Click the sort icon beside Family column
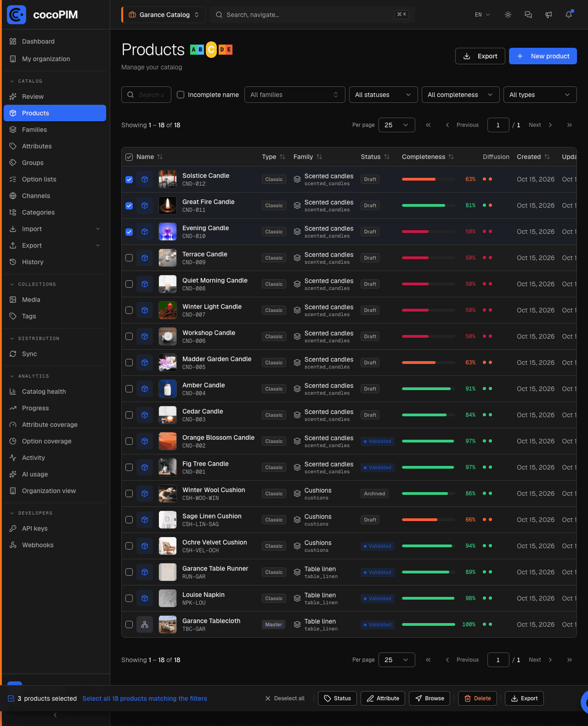The width and height of the screenshot is (588, 726). (319, 157)
